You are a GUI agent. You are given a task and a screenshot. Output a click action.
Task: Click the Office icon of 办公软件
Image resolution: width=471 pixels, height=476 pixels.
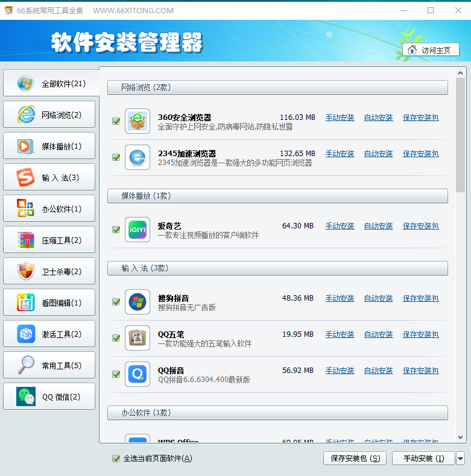point(25,208)
